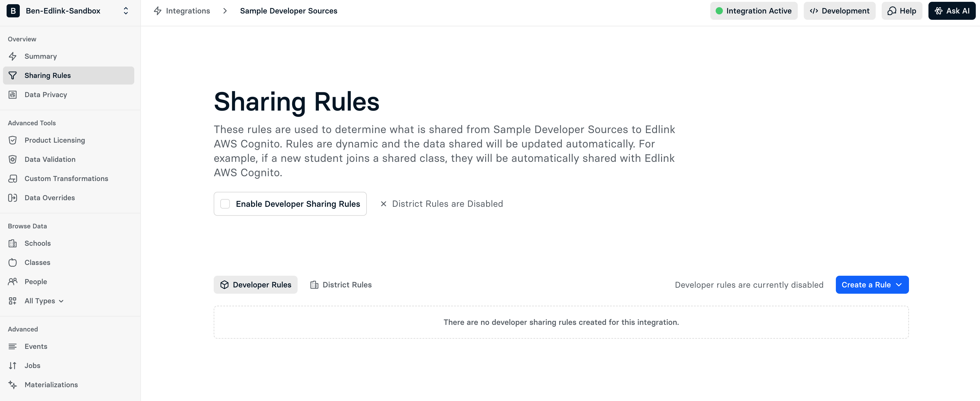980x401 pixels.
Task: Expand the All Types dropdown
Action: click(44, 301)
